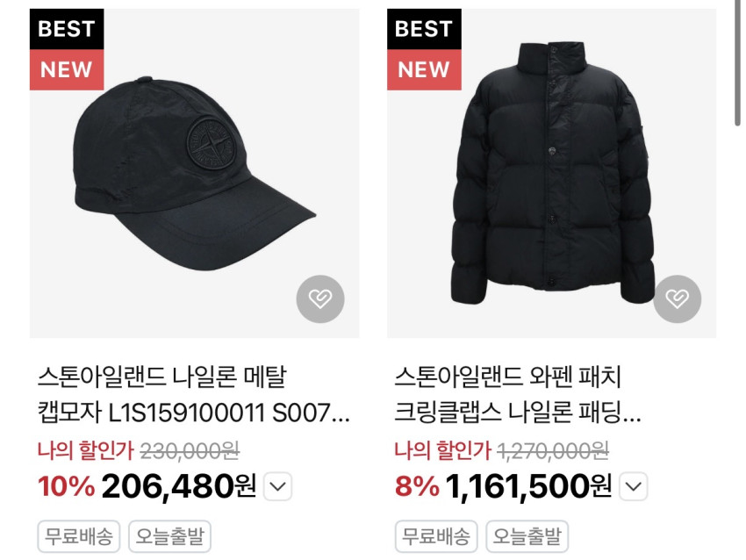Tap the heart wishlist icon on the padding jacket
This screenshot has width=746, height=560.
677,298
